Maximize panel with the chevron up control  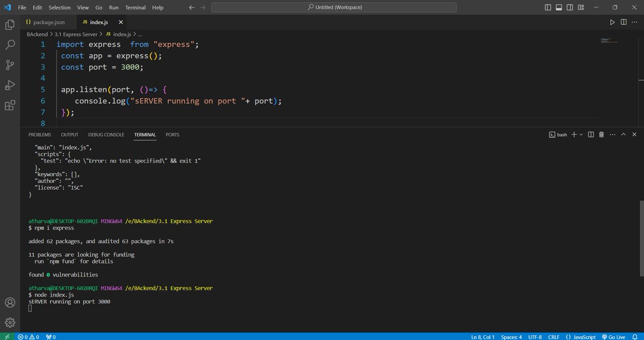623,135
